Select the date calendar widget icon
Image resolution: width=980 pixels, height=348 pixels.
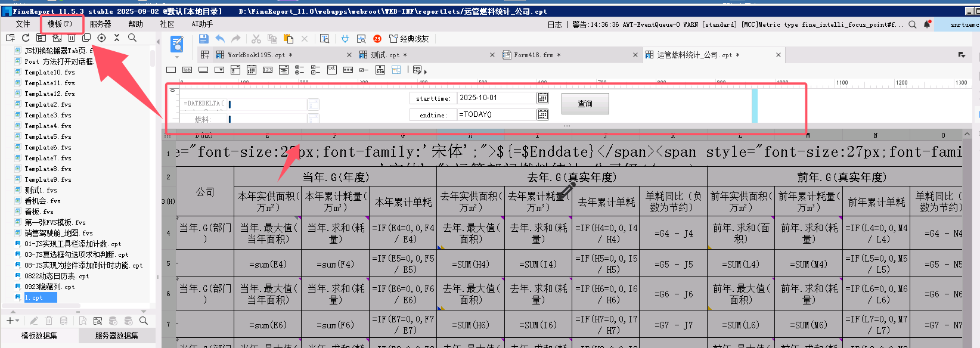pos(252,70)
